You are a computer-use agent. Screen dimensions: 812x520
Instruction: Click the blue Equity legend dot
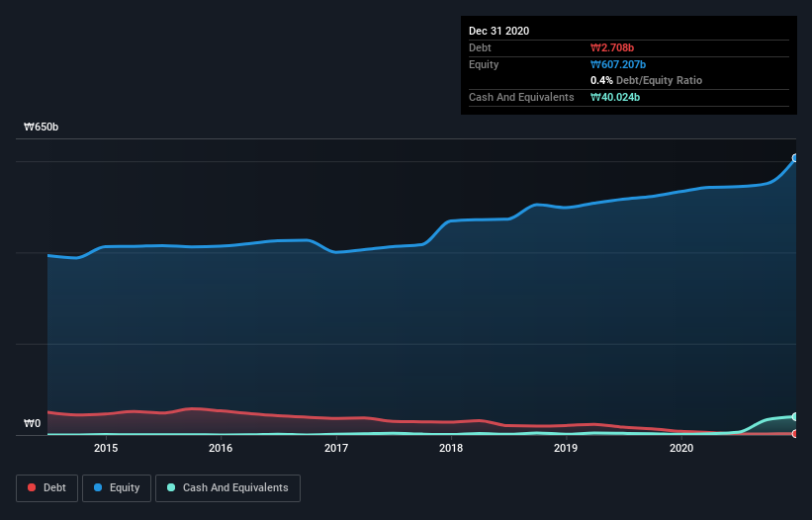98,487
